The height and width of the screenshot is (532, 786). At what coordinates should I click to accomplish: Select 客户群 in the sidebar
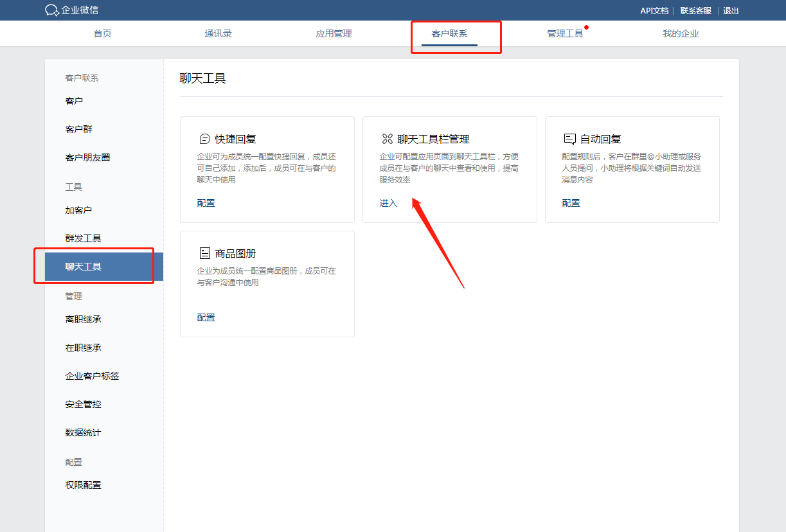point(78,129)
